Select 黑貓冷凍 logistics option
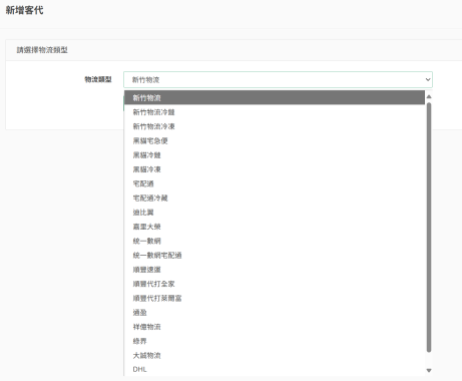The width and height of the screenshot is (462, 381). pyautogui.click(x=275, y=169)
